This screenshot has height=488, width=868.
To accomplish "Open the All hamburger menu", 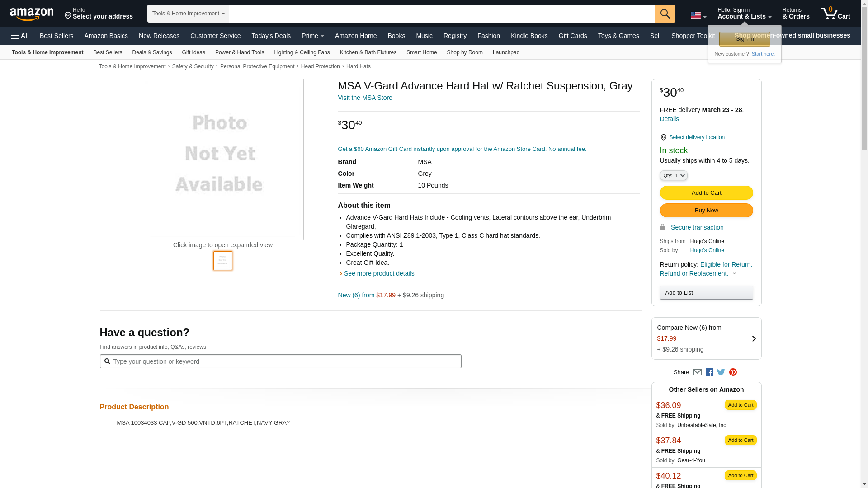I will point(20,36).
